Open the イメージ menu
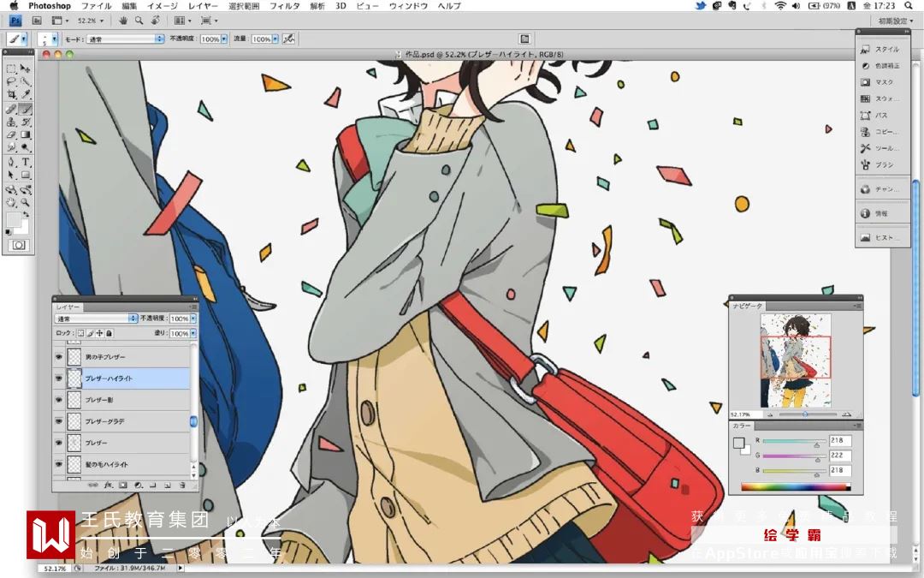Viewport: 924px width, 578px height. point(162,6)
